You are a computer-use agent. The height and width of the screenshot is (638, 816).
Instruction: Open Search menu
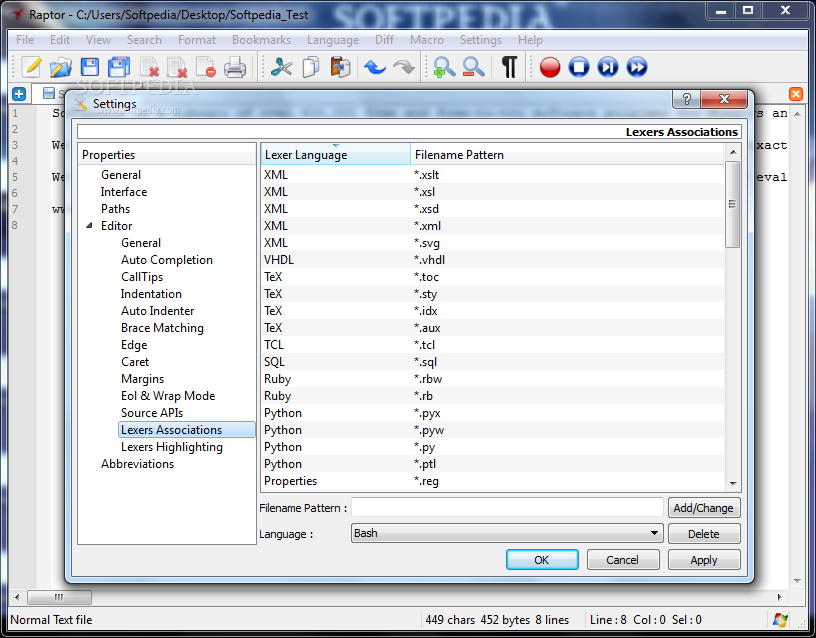coord(144,40)
